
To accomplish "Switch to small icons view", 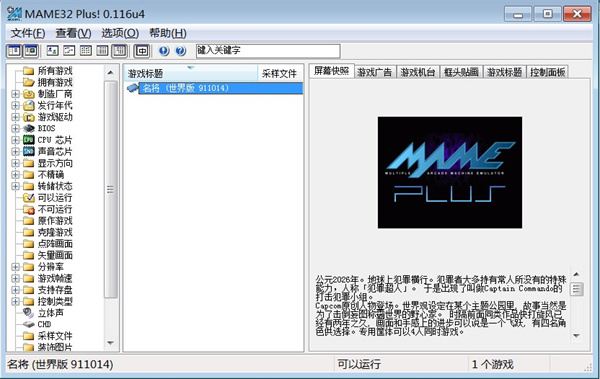I will pyautogui.click(x=69, y=51).
